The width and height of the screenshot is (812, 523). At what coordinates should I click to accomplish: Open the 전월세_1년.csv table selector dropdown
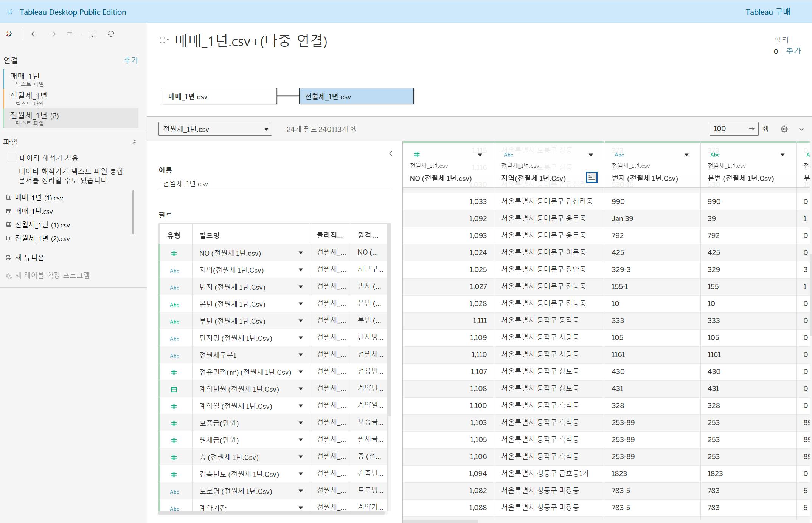pyautogui.click(x=215, y=129)
